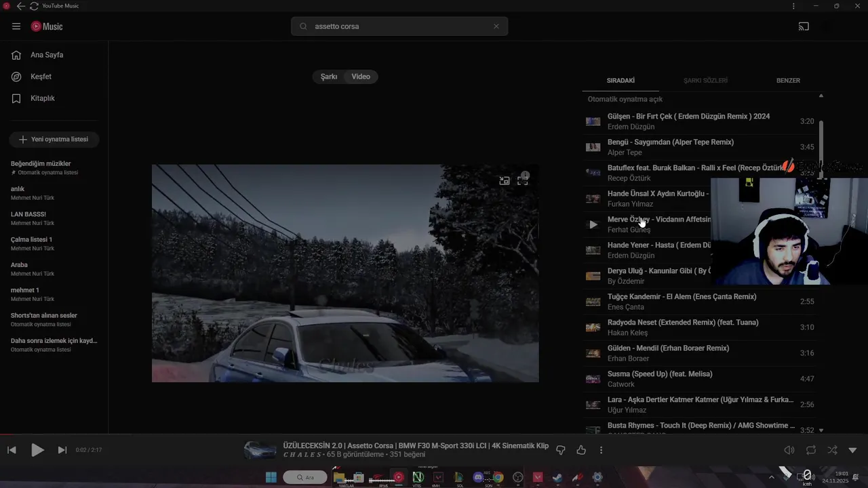Image resolution: width=868 pixels, height=488 pixels.
Task: Play the current song
Action: pyautogui.click(x=37, y=450)
